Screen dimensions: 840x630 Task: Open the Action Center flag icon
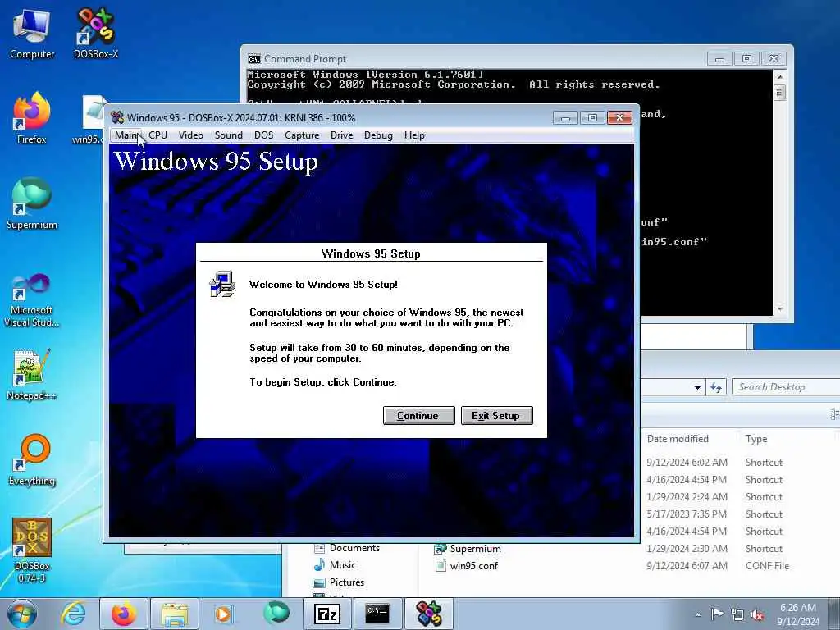[x=717, y=614]
